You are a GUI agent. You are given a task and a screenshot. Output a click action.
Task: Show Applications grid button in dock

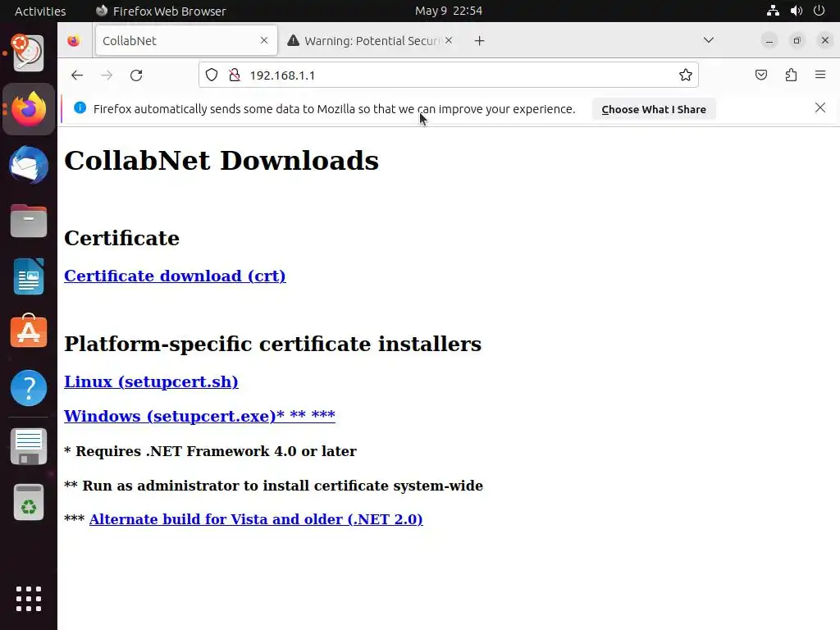tap(29, 598)
